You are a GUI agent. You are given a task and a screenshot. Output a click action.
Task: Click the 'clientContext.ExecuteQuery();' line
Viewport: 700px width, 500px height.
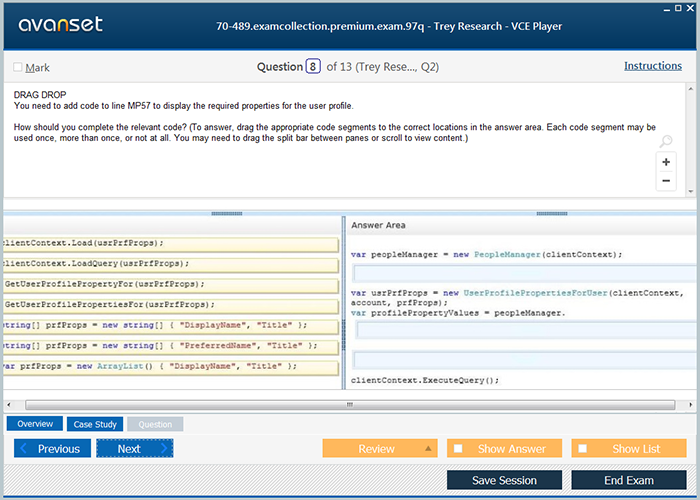tap(425, 380)
